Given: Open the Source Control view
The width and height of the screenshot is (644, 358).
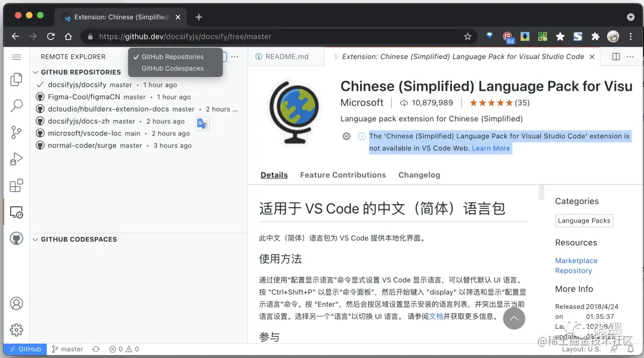Looking at the screenshot, I should [17, 132].
